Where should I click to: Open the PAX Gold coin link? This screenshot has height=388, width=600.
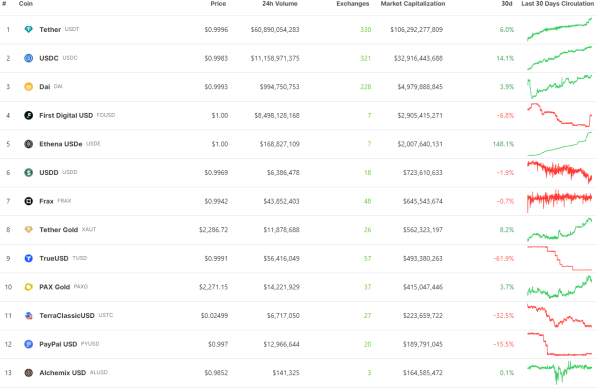55,287
